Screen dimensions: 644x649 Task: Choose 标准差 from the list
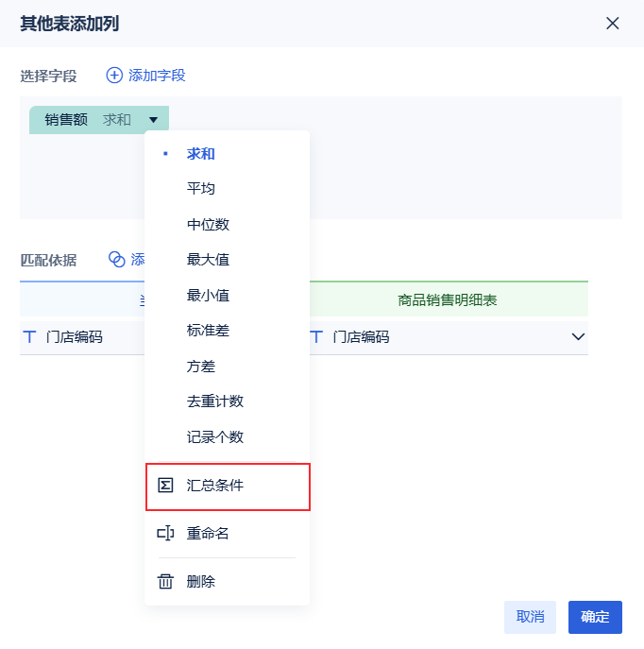[x=208, y=331]
